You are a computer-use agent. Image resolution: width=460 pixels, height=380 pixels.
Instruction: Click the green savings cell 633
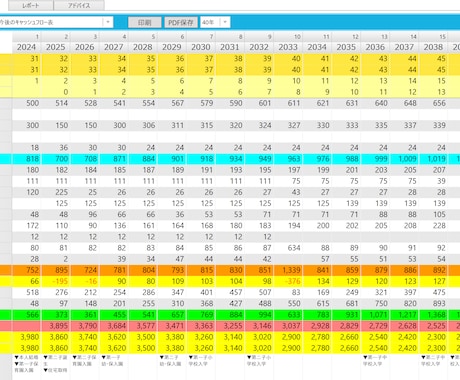288,315
